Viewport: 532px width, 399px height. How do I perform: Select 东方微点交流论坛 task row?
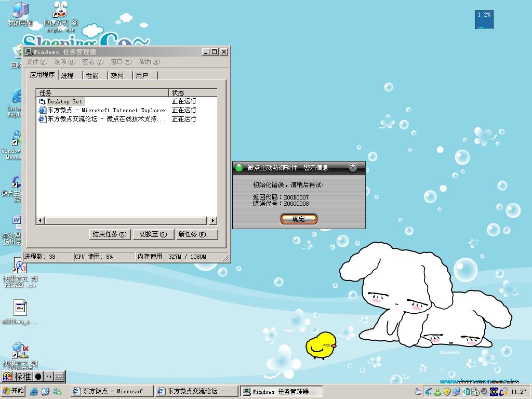[127, 119]
